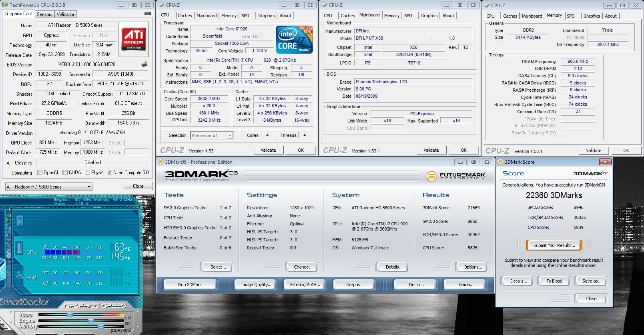Screen dimensions: 644x335
Task: Click the Driver Version field in GPU-Z
Action: 92,132
